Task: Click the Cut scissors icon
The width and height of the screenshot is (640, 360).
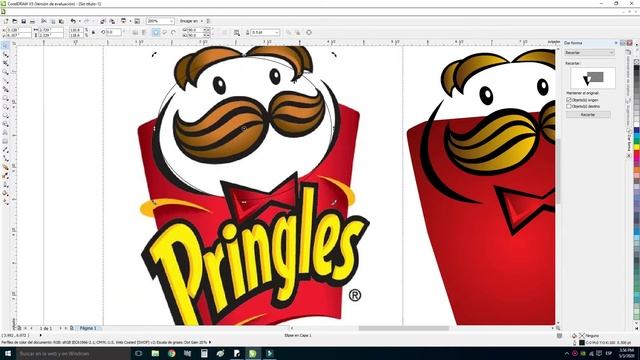Action: (x=44, y=21)
